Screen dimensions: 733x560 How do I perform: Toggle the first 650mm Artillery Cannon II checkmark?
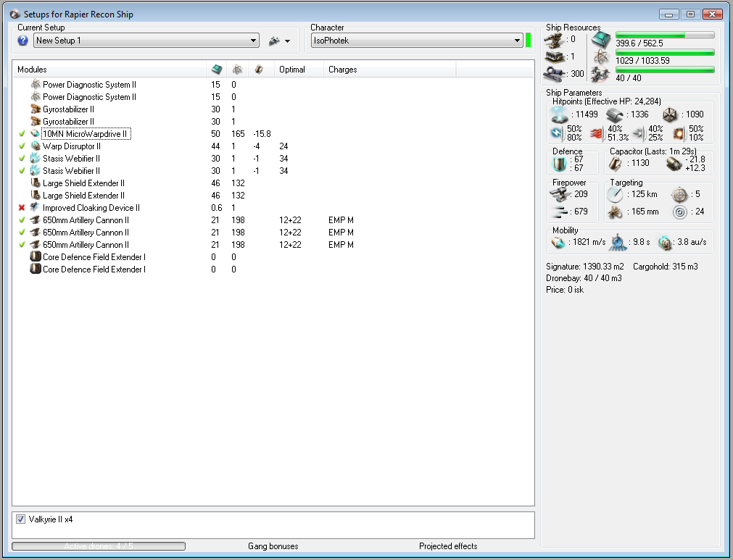pos(22,220)
